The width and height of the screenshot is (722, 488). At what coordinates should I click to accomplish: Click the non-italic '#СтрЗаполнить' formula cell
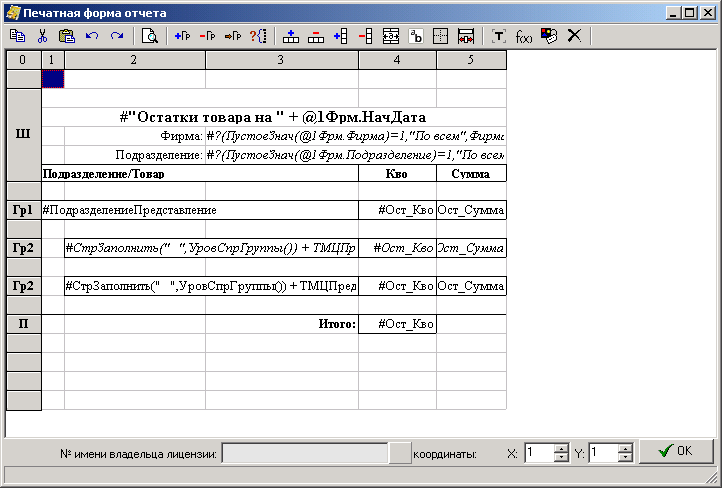pyautogui.click(x=211, y=286)
